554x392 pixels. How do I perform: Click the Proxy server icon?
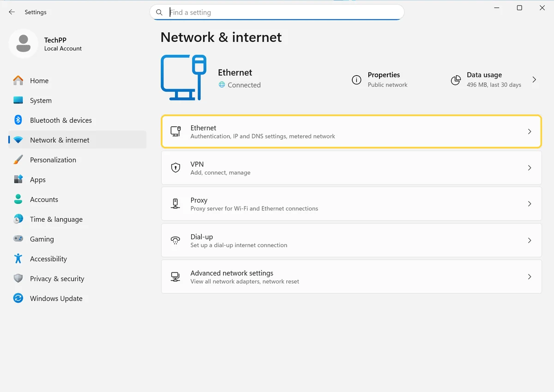[x=175, y=204]
